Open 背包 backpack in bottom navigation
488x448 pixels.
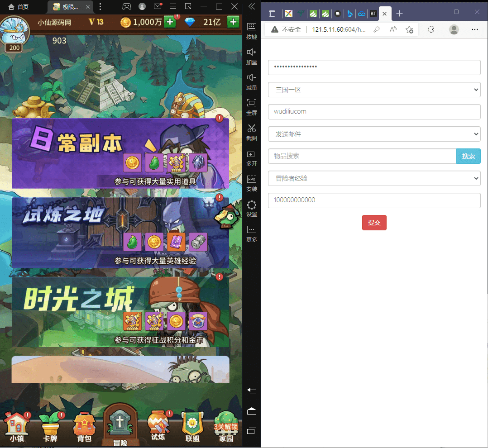click(84, 427)
